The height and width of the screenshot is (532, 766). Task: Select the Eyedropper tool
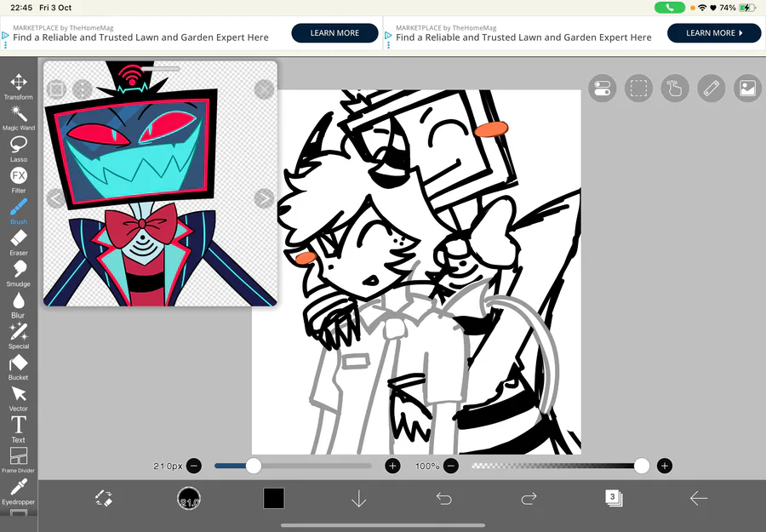click(x=19, y=491)
